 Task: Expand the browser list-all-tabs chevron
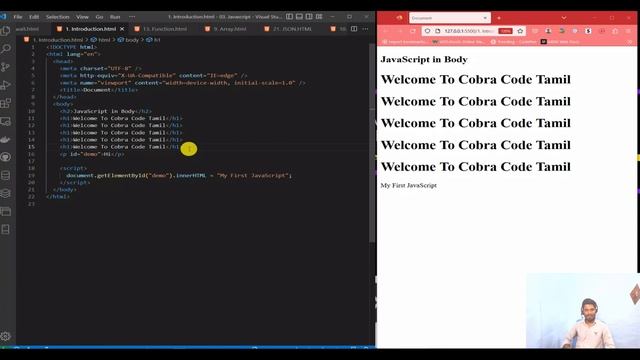click(x=564, y=18)
